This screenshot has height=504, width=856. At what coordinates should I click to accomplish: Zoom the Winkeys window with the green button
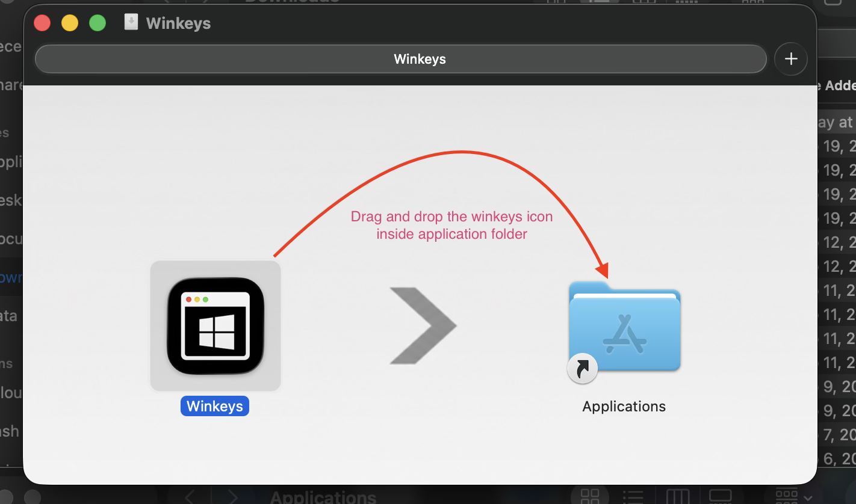[98, 23]
